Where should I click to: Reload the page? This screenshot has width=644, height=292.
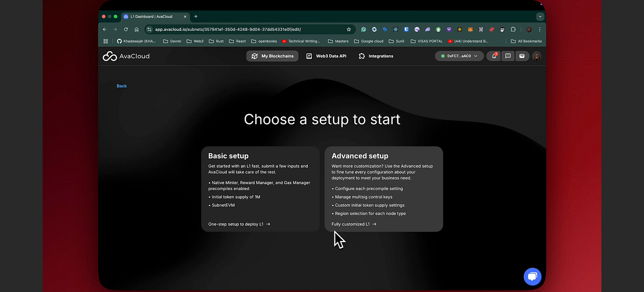click(126, 29)
